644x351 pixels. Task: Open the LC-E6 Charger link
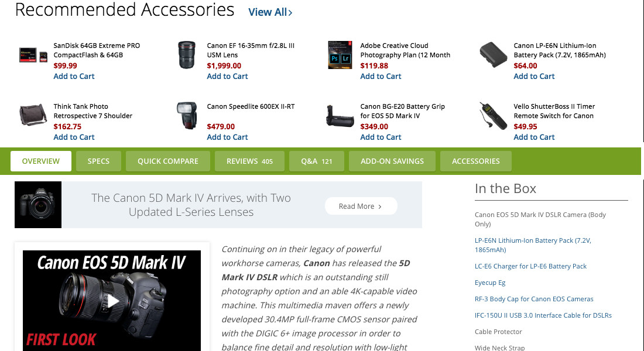[530, 266]
